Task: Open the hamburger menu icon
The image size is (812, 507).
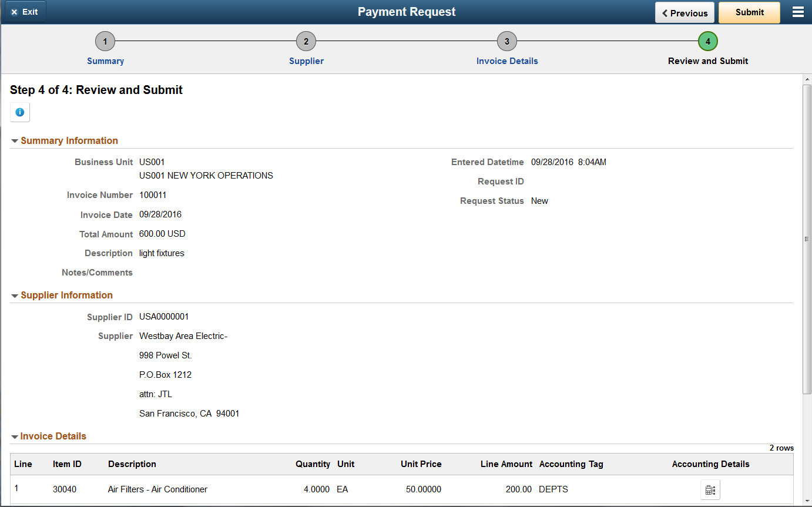Action: (797, 12)
